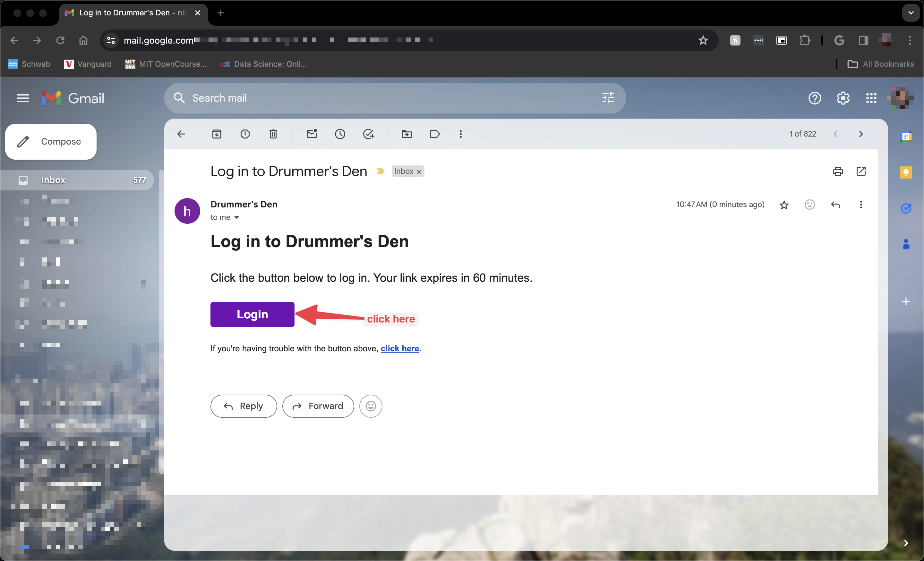This screenshot has width=924, height=561.
Task: Hide the side panel with the chevron
Action: tap(906, 543)
